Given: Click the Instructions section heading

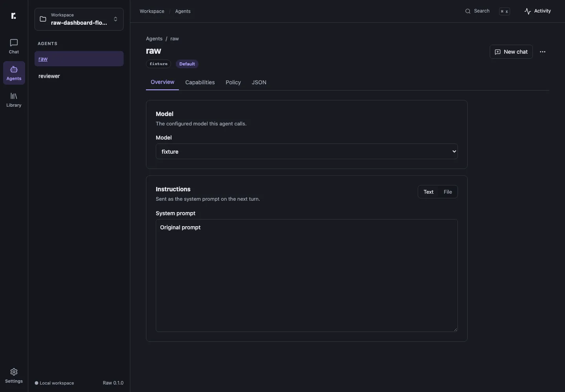Looking at the screenshot, I should coord(173,189).
